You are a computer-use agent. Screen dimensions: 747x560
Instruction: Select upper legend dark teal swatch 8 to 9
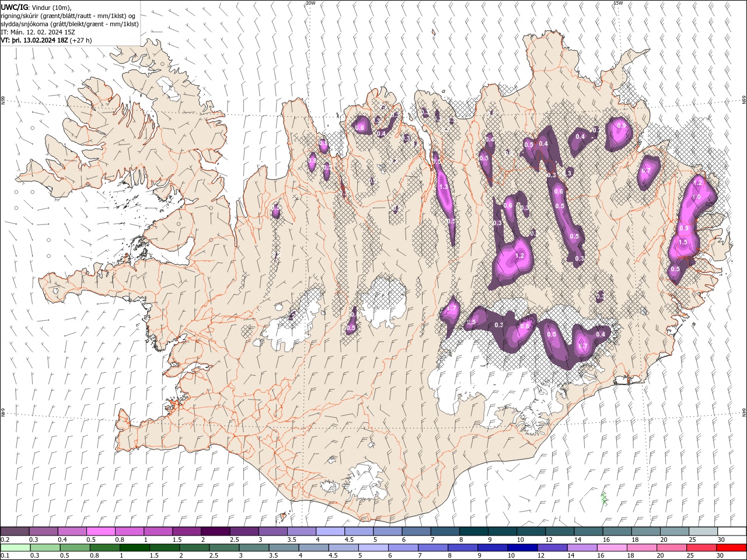474,531
